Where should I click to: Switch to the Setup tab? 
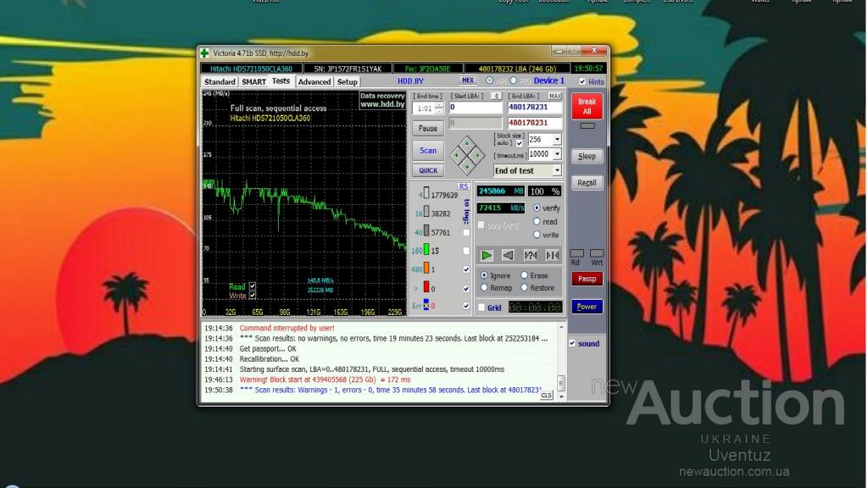(348, 82)
